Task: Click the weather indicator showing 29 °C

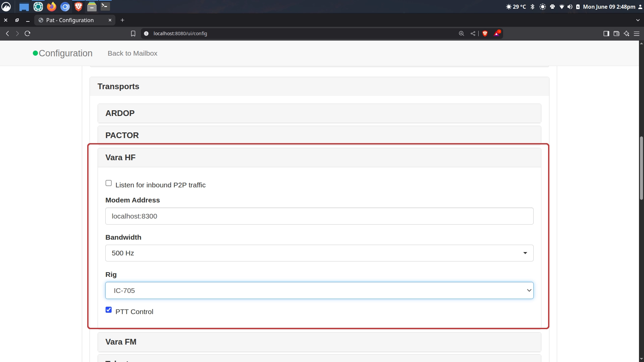Action: tap(516, 7)
